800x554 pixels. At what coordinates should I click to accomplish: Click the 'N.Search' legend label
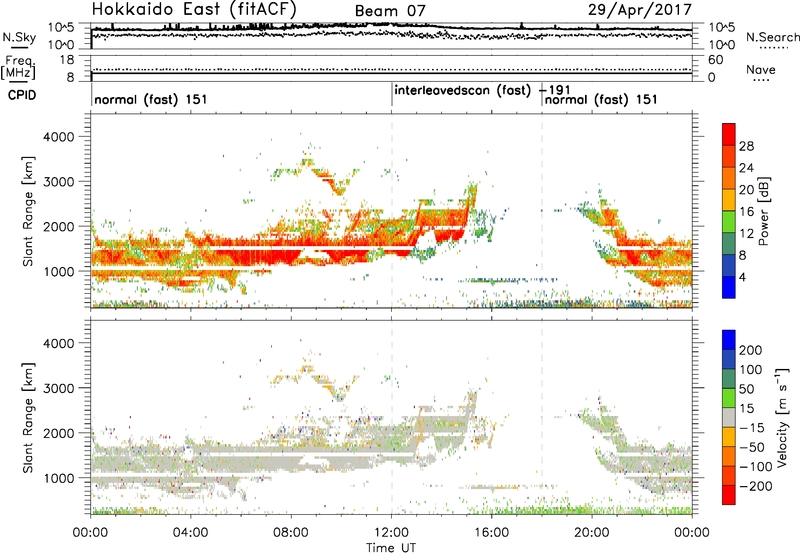[772, 37]
